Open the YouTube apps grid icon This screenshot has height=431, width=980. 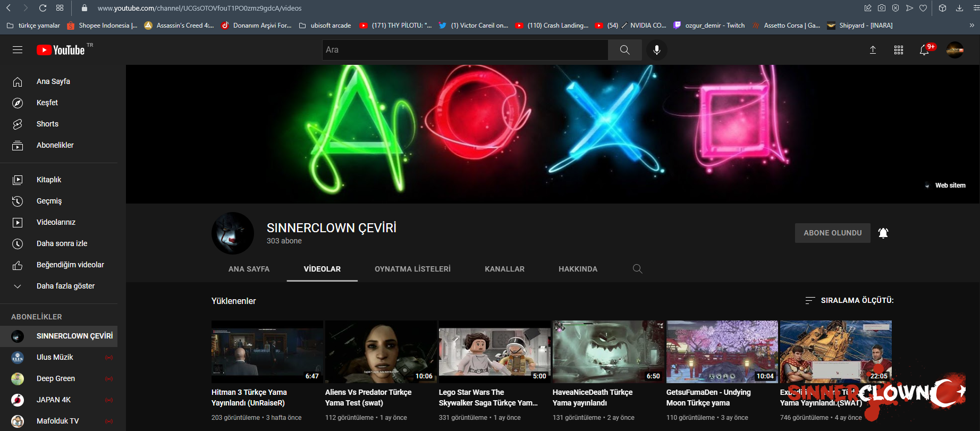(x=899, y=50)
